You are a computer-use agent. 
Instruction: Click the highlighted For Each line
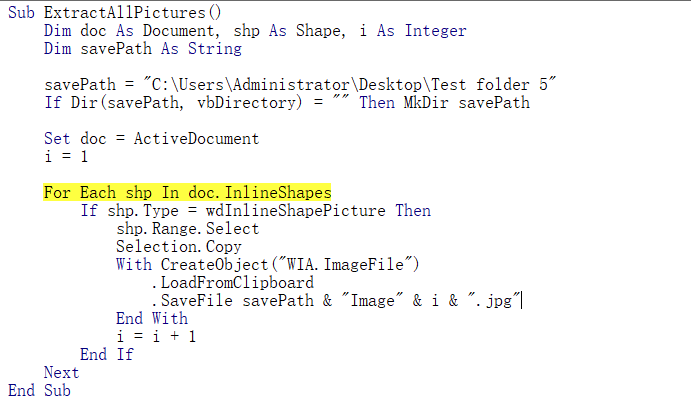tap(187, 192)
